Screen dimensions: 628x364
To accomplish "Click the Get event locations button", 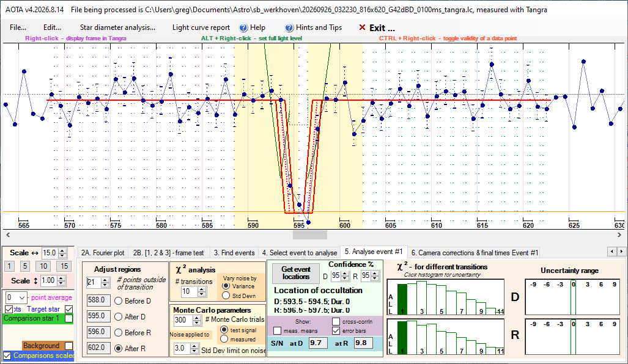I will [x=296, y=273].
